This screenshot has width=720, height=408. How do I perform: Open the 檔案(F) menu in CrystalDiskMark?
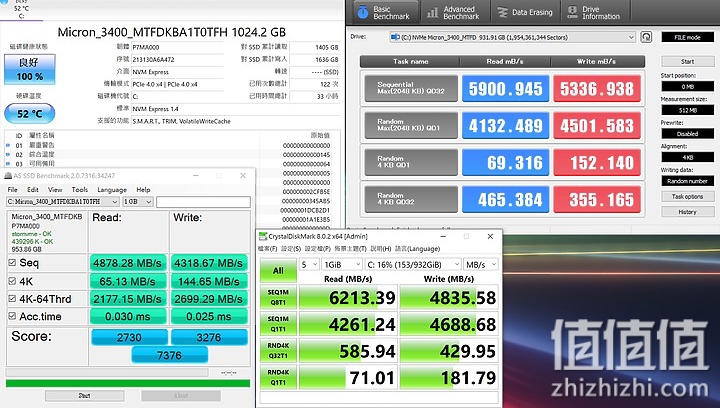point(267,249)
